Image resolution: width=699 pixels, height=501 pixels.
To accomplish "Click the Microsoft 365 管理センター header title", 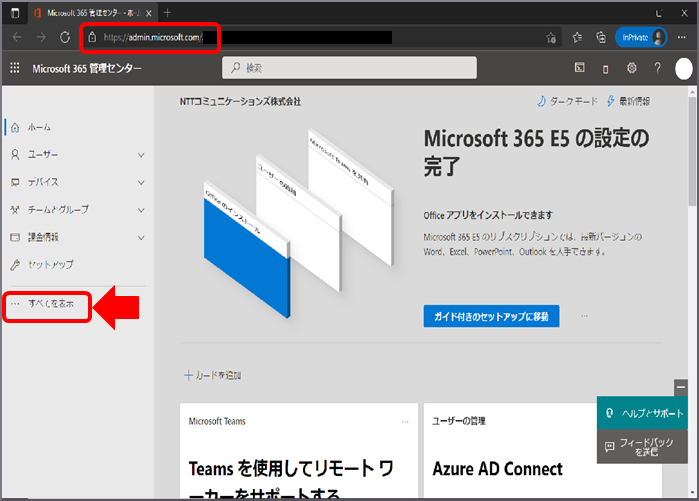I will pyautogui.click(x=87, y=68).
